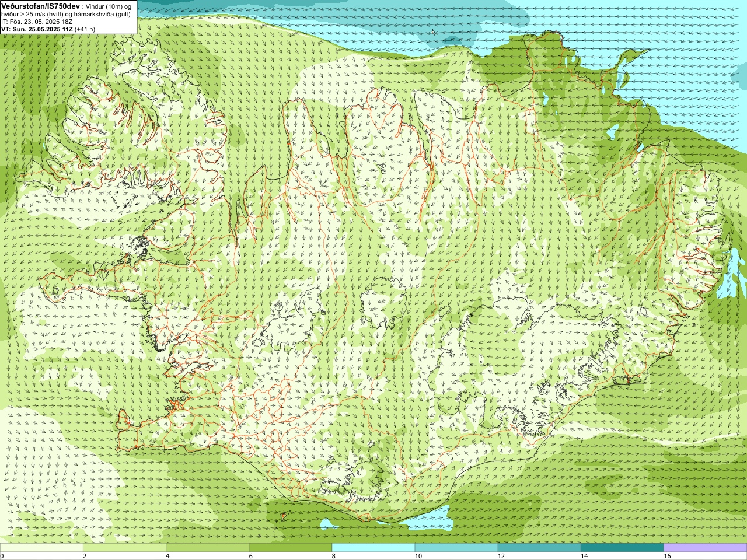Screen dimensions: 747x560
Task: Click the legend tick label '2'
Action: click(x=85, y=556)
